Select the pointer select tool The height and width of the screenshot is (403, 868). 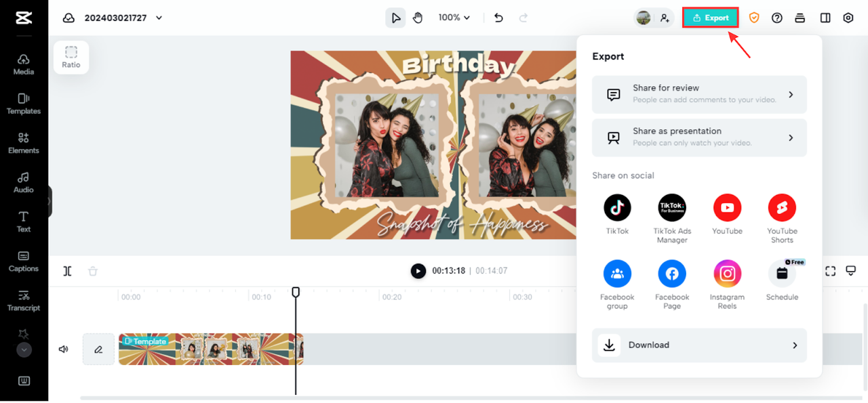click(396, 18)
